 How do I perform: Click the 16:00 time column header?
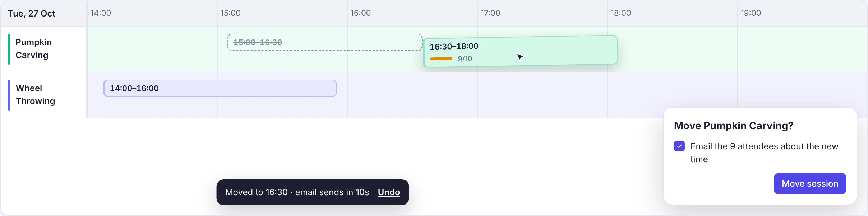[360, 13]
